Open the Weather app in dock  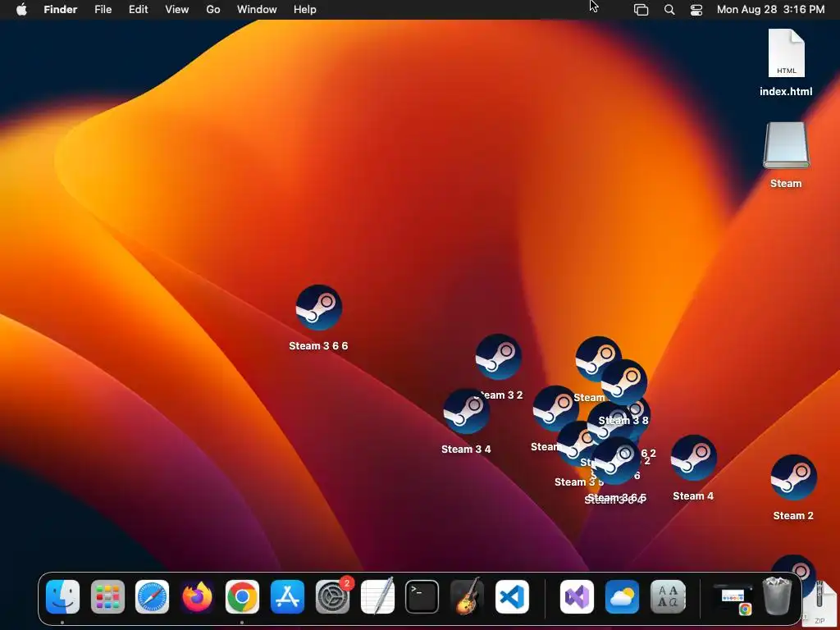[x=622, y=596]
